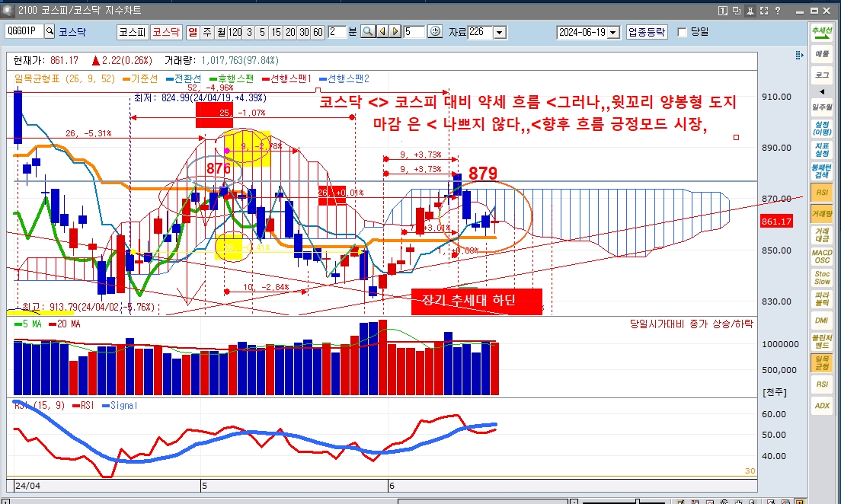The height and width of the screenshot is (504, 841).
Task: Toggle the 파라볼릭 parabolic indicator
Action: (x=822, y=298)
